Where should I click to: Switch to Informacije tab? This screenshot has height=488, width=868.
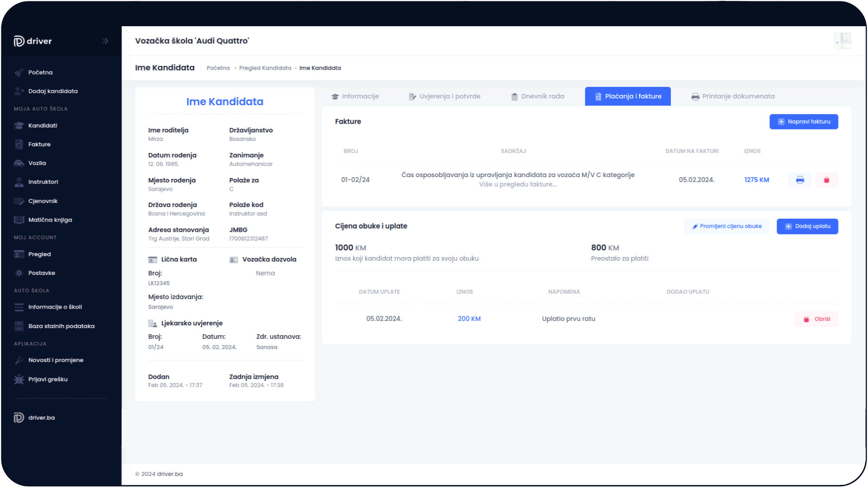pos(355,96)
